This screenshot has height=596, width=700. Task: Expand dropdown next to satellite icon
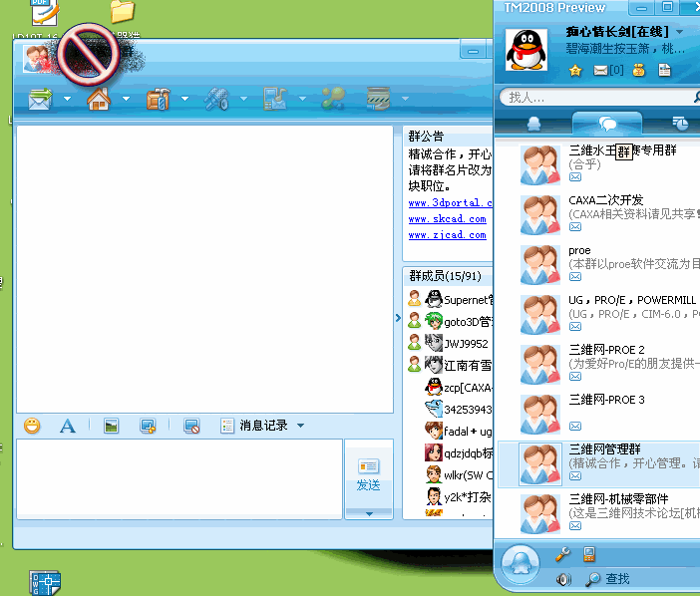tap(243, 99)
